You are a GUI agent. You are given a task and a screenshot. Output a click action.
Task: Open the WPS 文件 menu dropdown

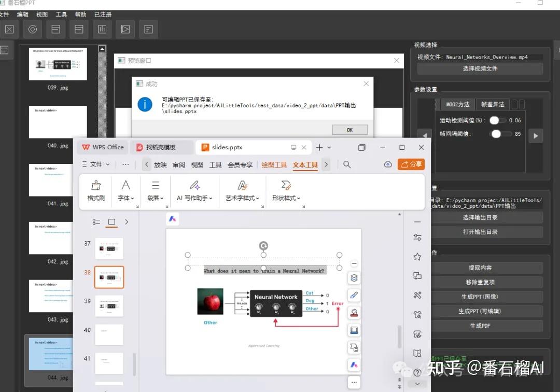click(96, 164)
